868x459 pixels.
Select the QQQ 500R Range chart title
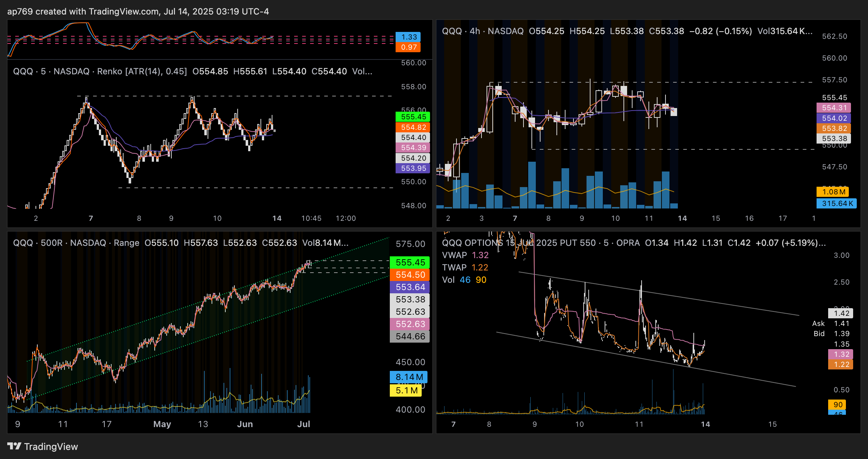tap(76, 243)
